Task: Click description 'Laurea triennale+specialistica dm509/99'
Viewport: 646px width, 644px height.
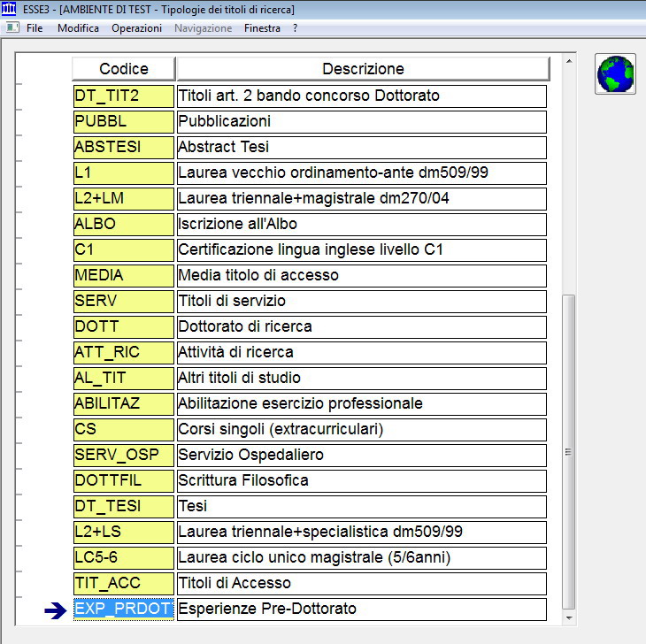Action: [362, 532]
